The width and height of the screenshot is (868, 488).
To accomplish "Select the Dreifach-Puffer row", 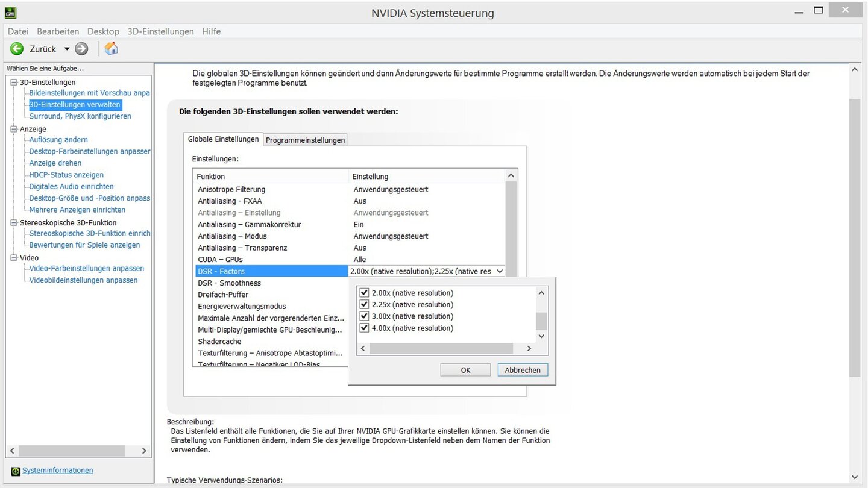I will (x=272, y=295).
